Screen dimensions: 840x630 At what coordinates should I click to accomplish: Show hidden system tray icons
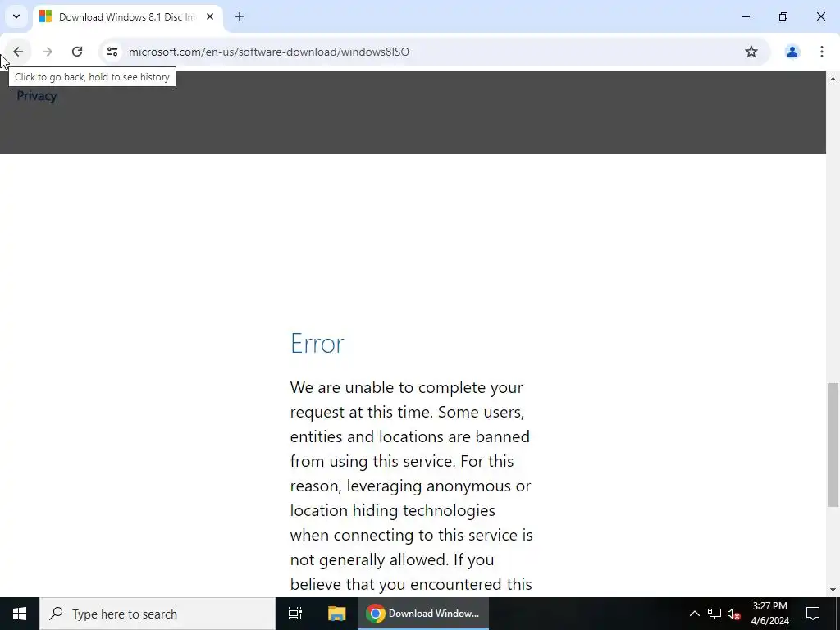[x=694, y=614]
